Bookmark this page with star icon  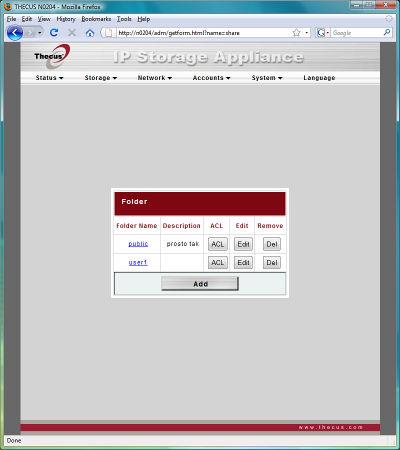[296, 33]
